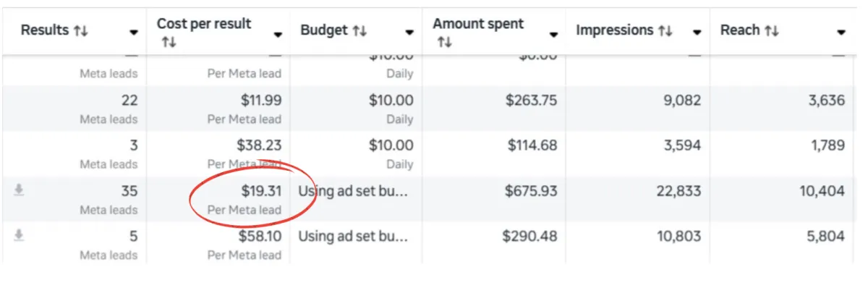Sort by Reach using the arrows icon
868x301 pixels.
point(771,31)
